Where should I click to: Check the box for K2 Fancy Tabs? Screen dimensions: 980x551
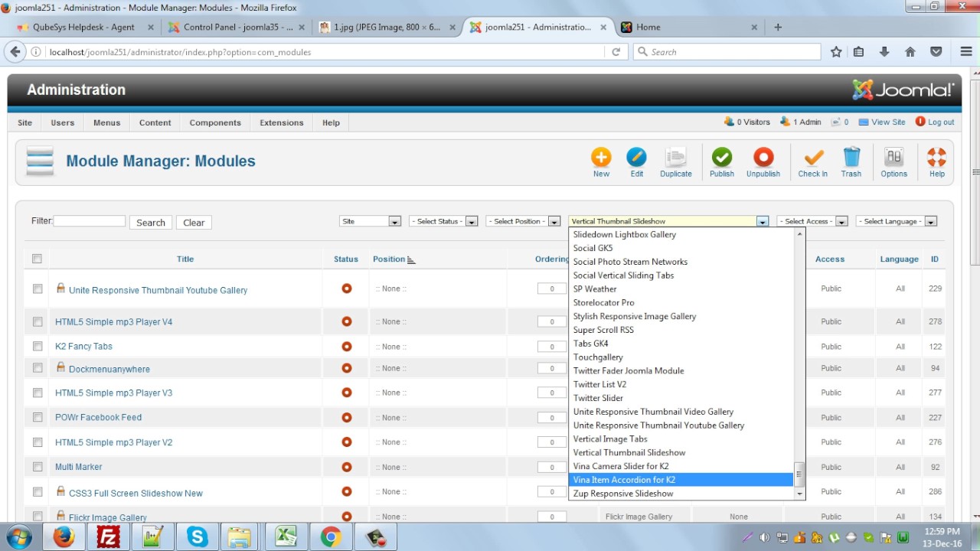point(38,346)
